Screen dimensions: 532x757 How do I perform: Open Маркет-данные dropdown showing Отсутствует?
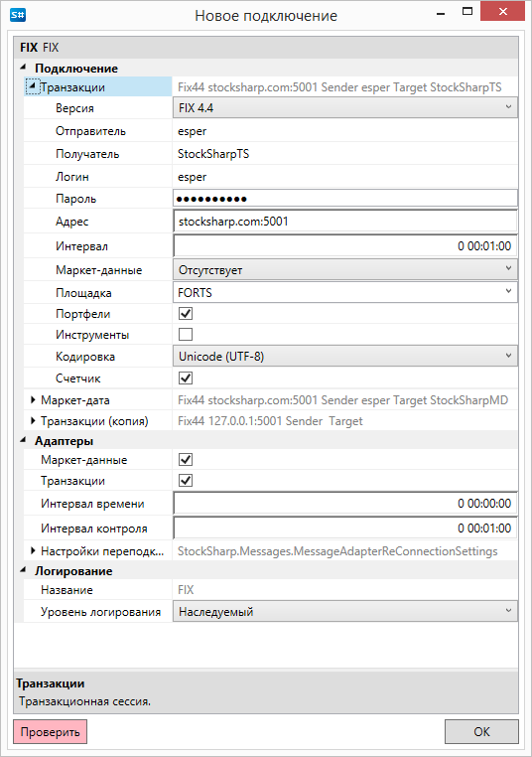(344, 270)
